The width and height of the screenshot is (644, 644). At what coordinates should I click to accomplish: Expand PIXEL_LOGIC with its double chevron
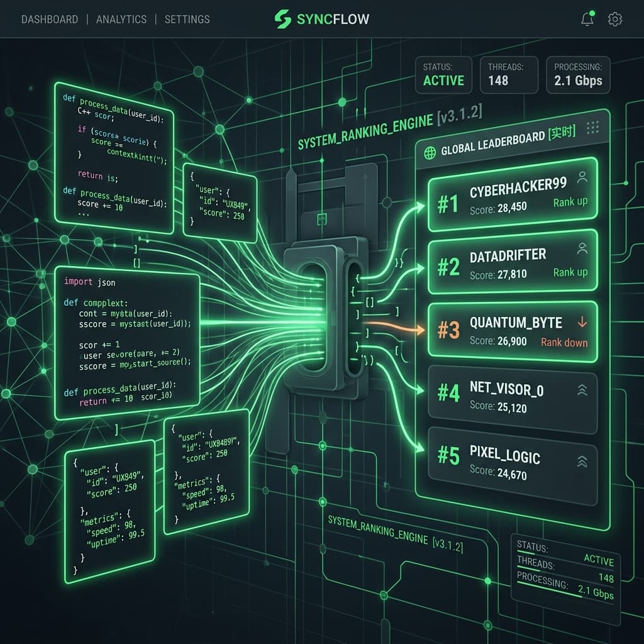click(582, 461)
